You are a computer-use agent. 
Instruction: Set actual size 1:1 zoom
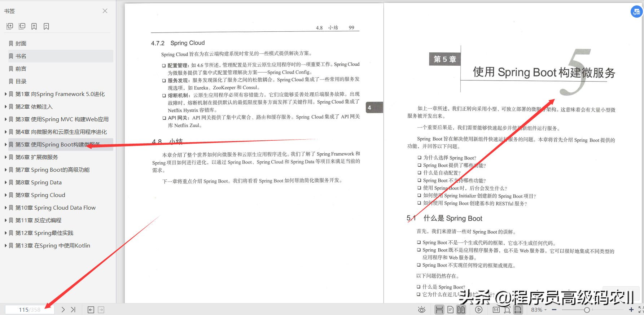tap(496, 310)
